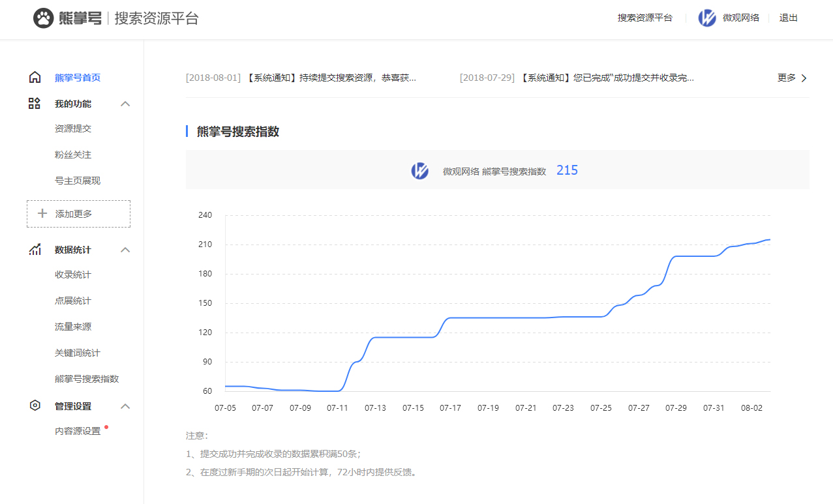Click the 熊掌号搜索指数 section heading

[x=238, y=132]
